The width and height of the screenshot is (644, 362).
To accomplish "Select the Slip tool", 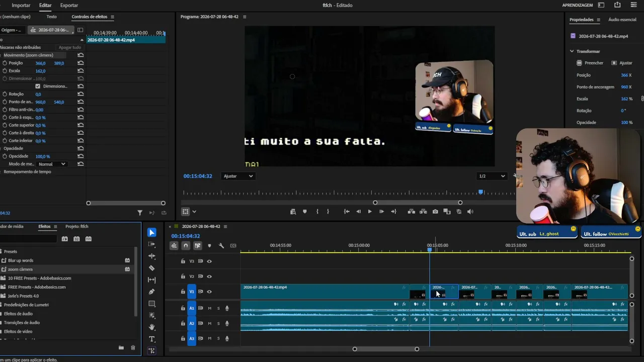I will click(152, 280).
